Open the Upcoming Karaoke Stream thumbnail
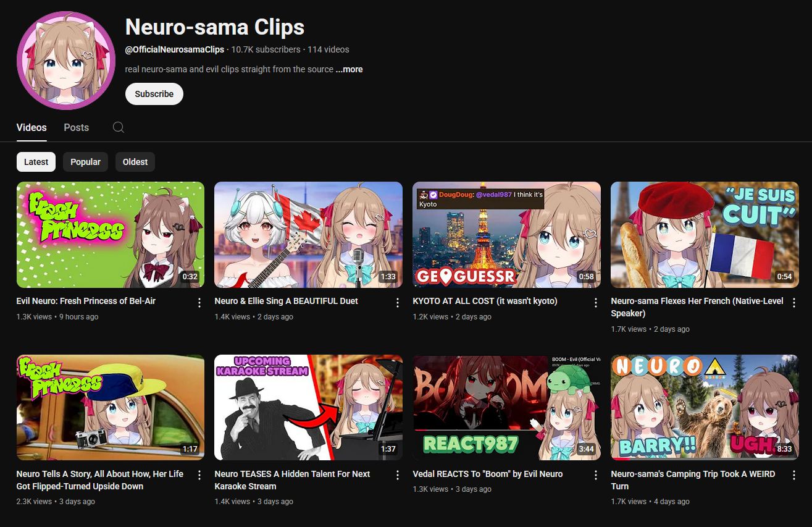The image size is (812, 527). pos(308,408)
